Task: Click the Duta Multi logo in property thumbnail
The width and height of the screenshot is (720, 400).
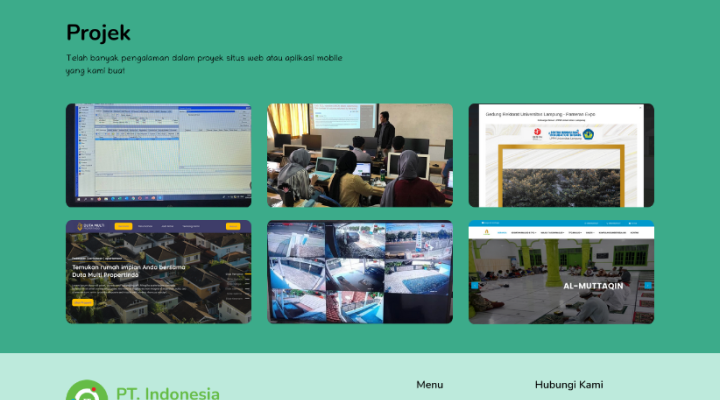Action: (x=82, y=227)
